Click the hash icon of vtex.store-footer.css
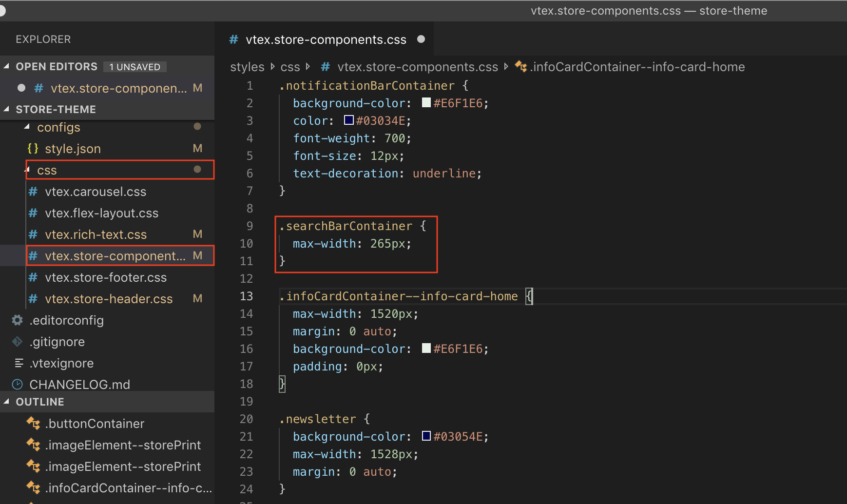 point(33,277)
